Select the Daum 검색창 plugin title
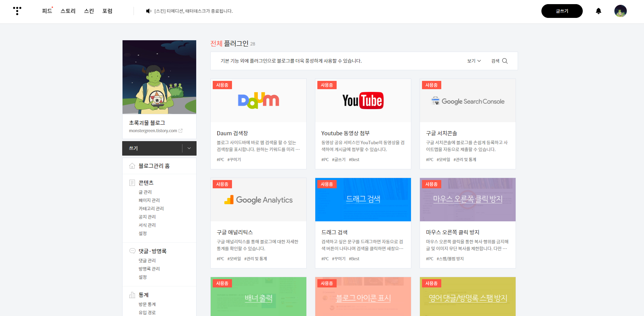Screen dimensions: 644x316 pyautogui.click(x=232, y=133)
